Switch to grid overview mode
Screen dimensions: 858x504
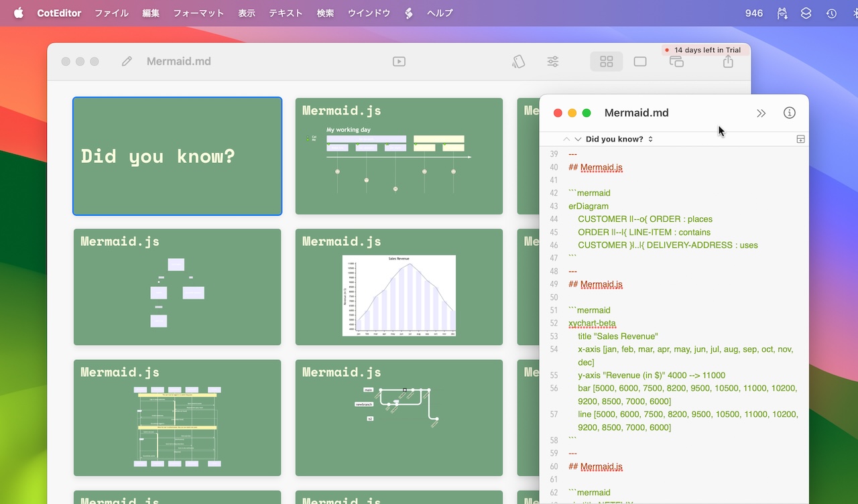607,62
